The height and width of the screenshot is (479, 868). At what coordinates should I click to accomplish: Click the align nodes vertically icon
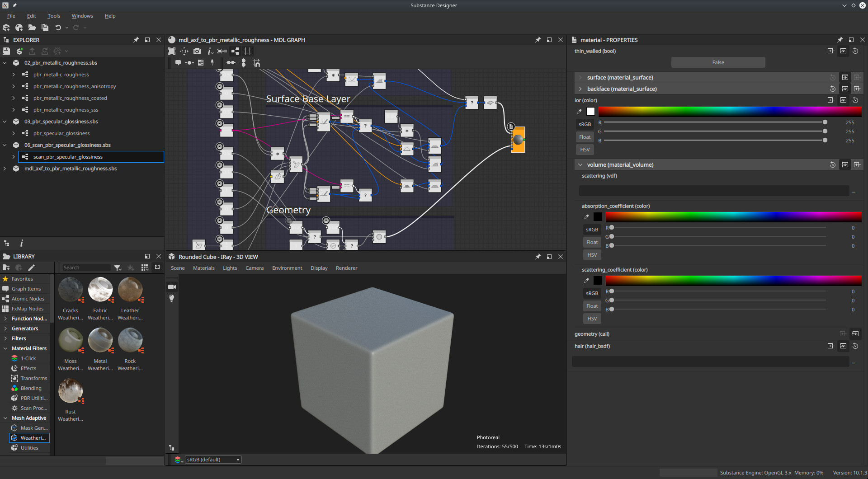point(244,63)
